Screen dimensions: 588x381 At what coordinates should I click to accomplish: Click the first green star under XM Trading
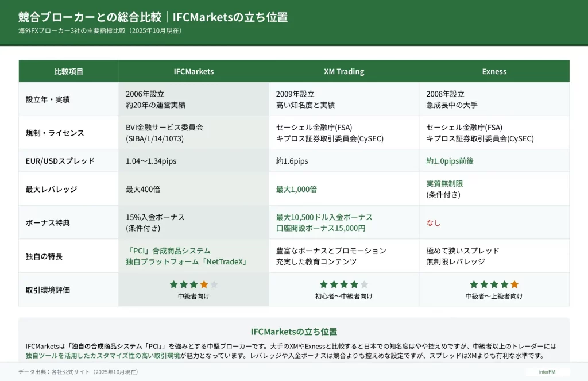click(323, 284)
